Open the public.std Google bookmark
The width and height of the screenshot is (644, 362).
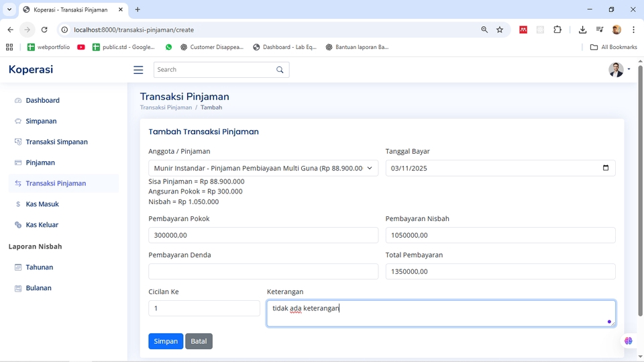pos(123,47)
